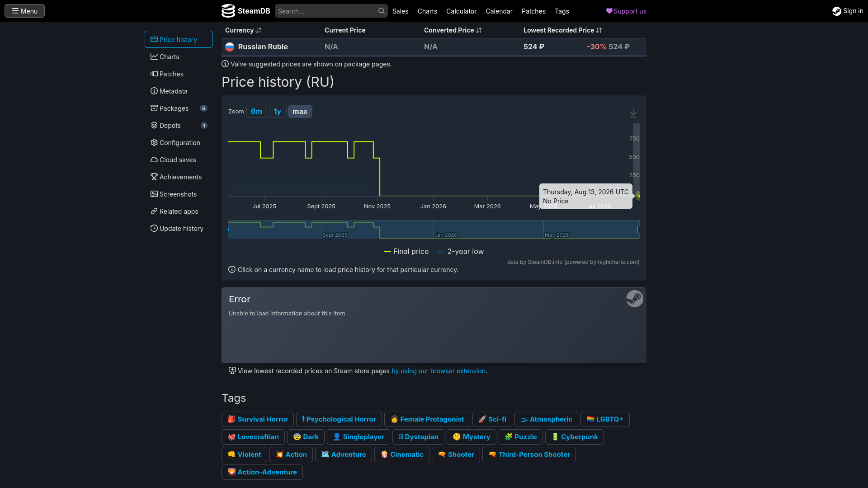Open the Mystery tag
Viewport: 868px width, 488px height.
pyautogui.click(x=472, y=437)
